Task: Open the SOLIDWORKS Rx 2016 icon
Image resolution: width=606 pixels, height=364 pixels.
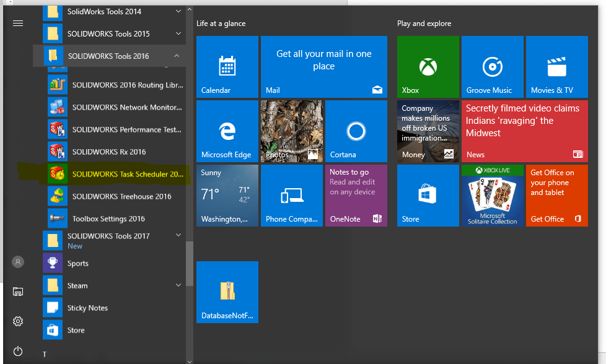Action: click(58, 151)
